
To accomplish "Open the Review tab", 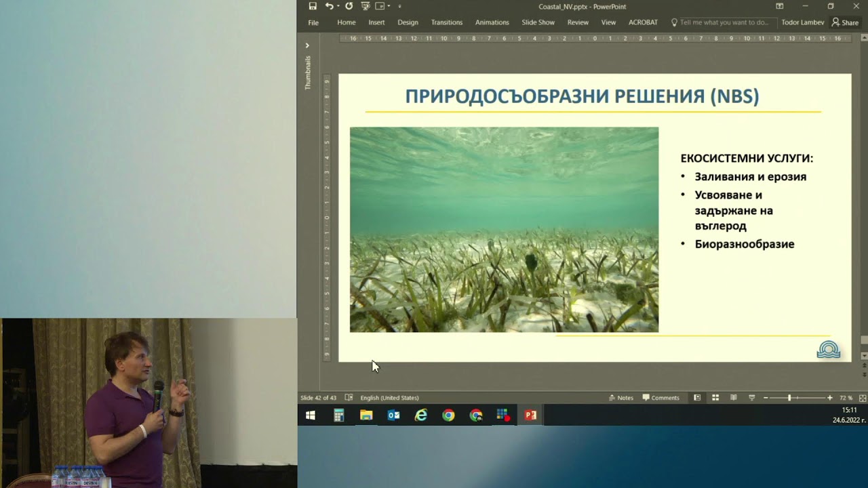I will pyautogui.click(x=578, y=22).
